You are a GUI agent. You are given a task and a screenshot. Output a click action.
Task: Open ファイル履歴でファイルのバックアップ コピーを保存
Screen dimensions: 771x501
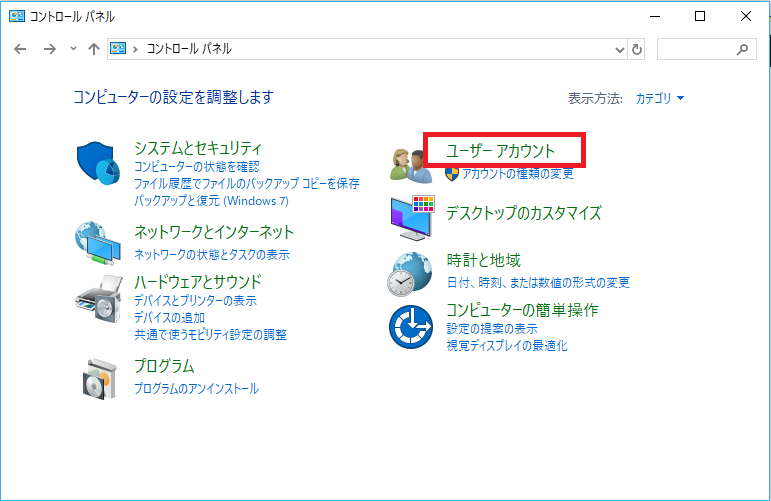coord(247,184)
